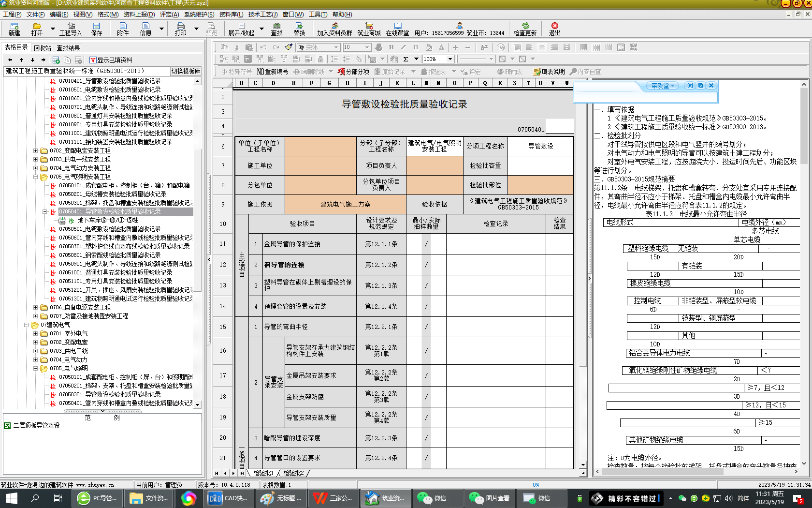The width and height of the screenshot is (812, 508).
Task: Click the 信息 info icon
Action: [145, 29]
